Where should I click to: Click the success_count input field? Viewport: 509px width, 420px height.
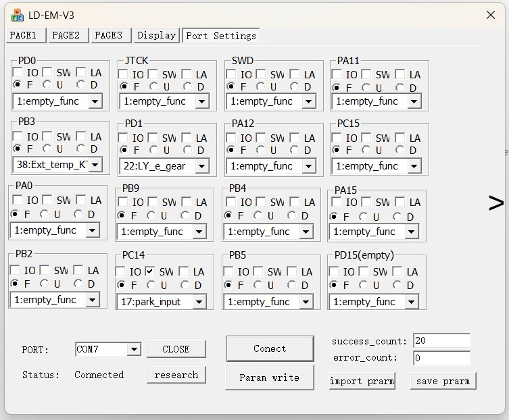pos(441,341)
